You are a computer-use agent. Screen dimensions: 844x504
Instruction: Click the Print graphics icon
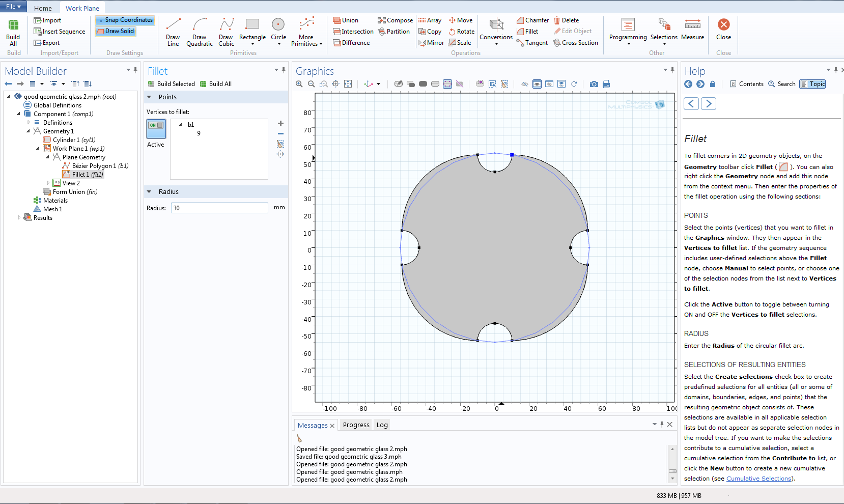pos(606,84)
